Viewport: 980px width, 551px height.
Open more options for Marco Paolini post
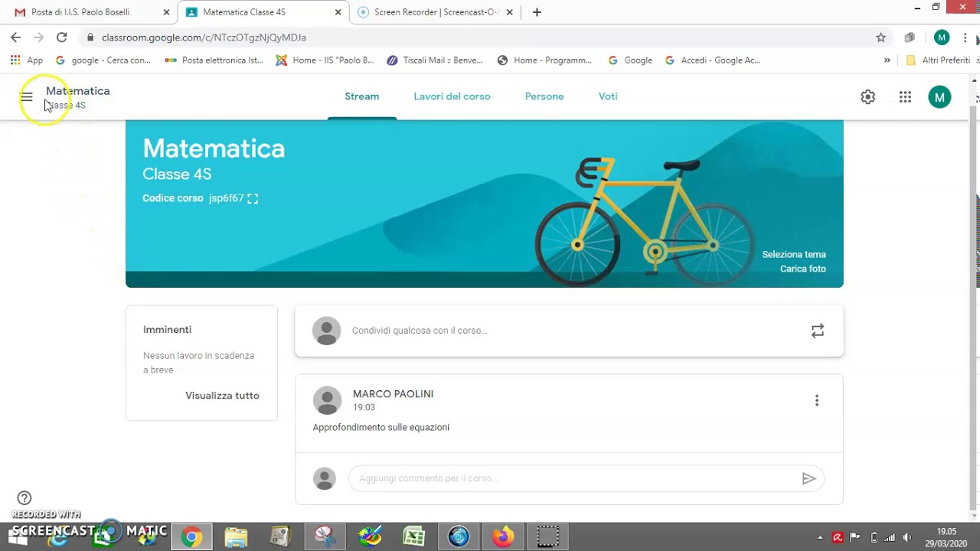tap(817, 400)
